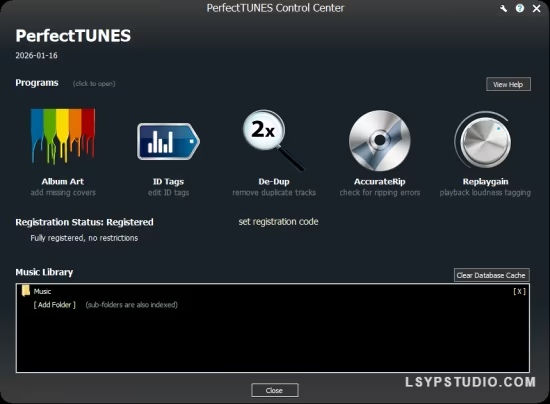The width and height of the screenshot is (550, 404).
Task: Click the Clear Database Cache button
Action: 491,275
